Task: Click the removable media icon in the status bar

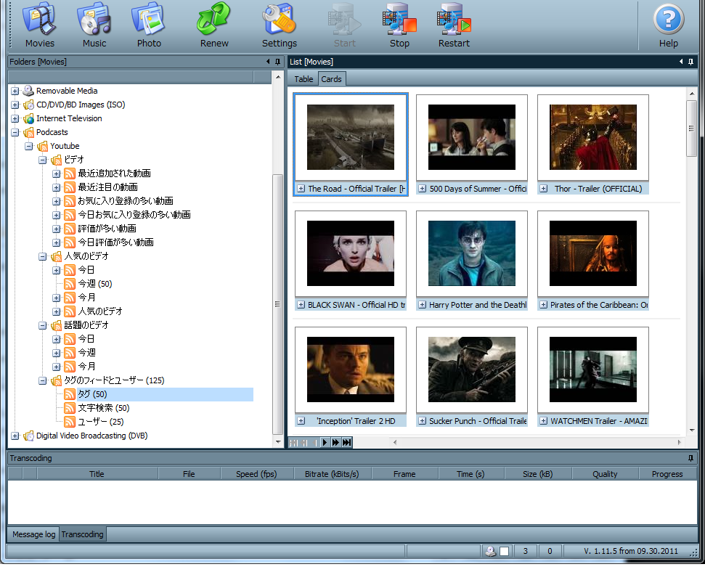Action: (x=491, y=551)
